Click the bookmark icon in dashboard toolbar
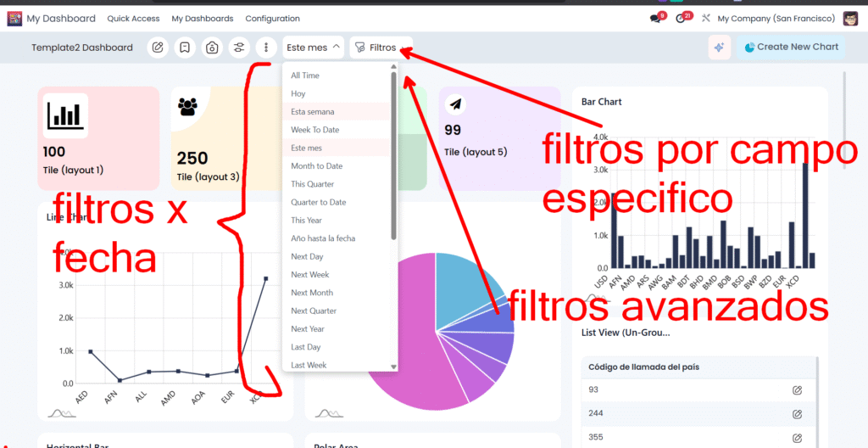868x448 pixels. [x=185, y=48]
